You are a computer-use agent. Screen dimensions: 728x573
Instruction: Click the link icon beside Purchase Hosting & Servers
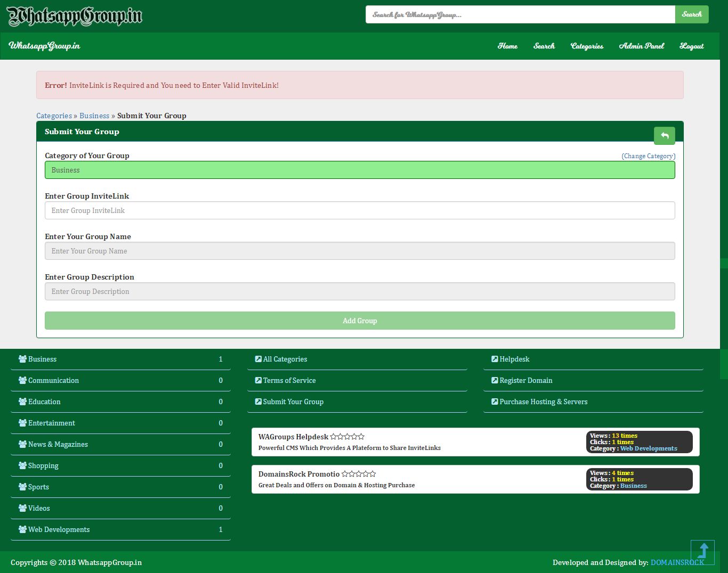[x=495, y=402]
